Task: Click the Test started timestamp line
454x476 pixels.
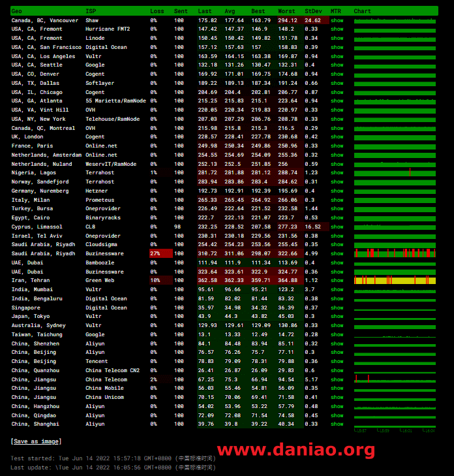Action: coord(113,458)
